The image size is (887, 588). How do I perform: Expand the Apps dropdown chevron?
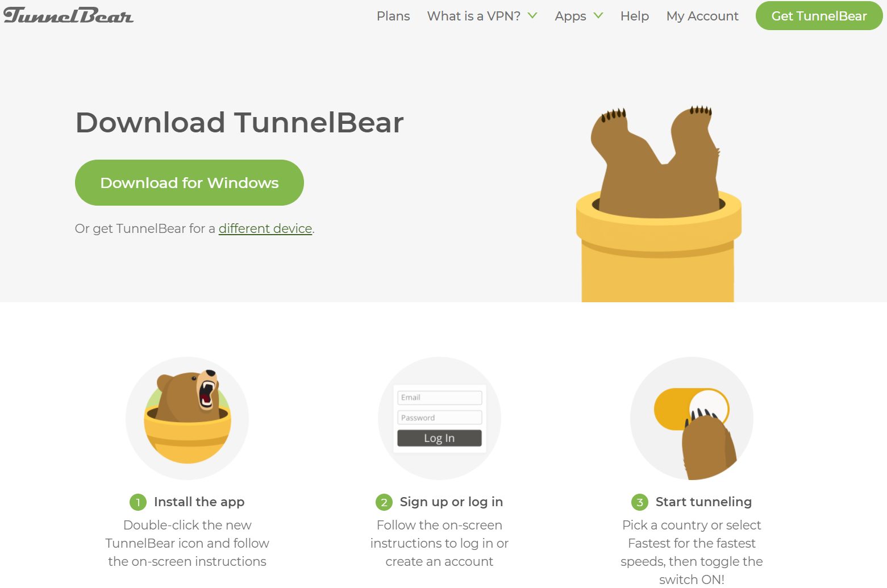tap(598, 15)
